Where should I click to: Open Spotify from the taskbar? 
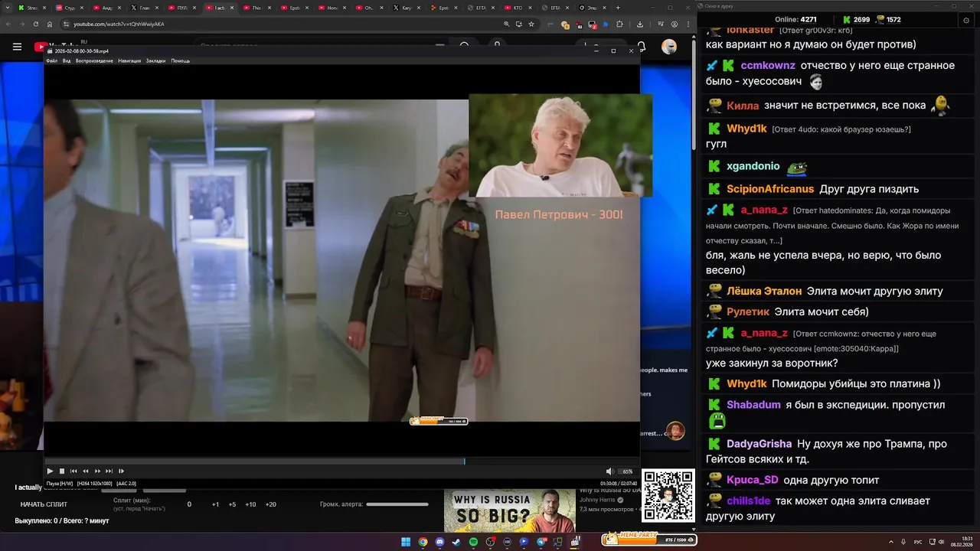coord(473,542)
